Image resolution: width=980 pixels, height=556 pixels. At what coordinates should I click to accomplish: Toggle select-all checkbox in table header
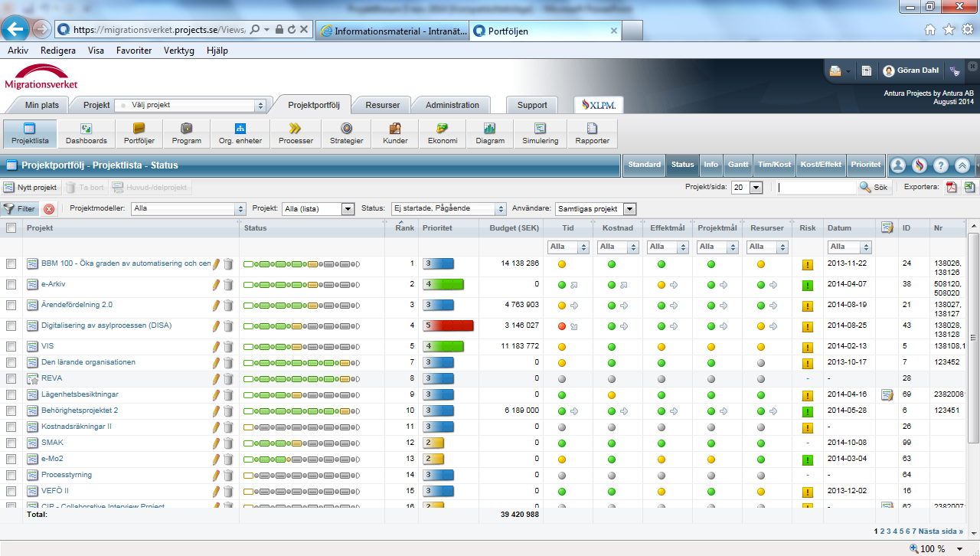(11, 227)
